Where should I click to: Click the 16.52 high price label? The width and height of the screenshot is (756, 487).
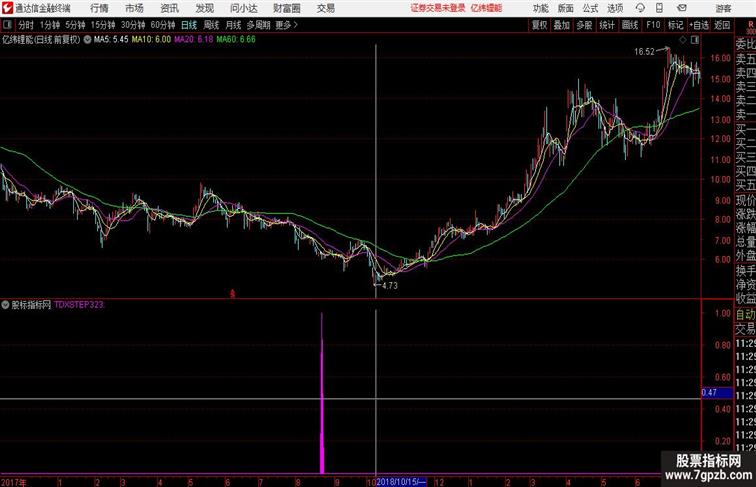click(644, 52)
